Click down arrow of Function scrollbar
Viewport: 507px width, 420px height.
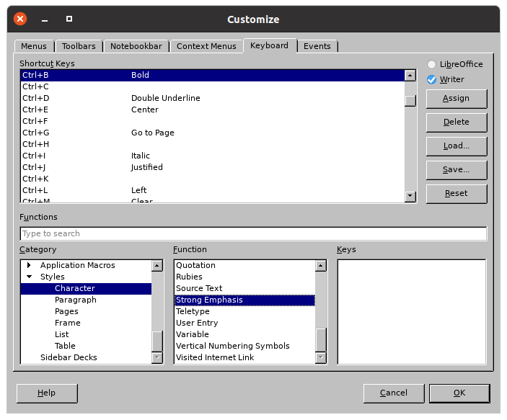coord(321,357)
